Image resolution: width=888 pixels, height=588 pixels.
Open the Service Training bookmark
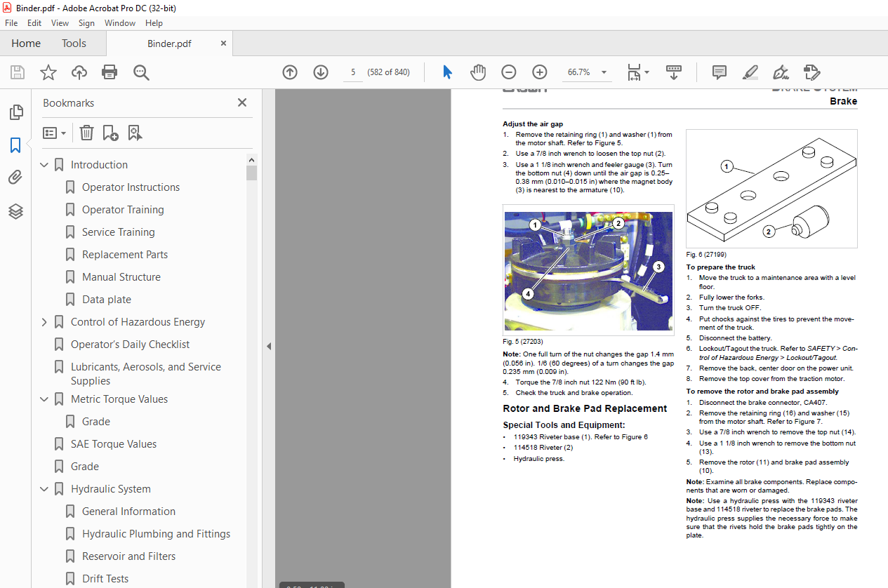coord(119,232)
